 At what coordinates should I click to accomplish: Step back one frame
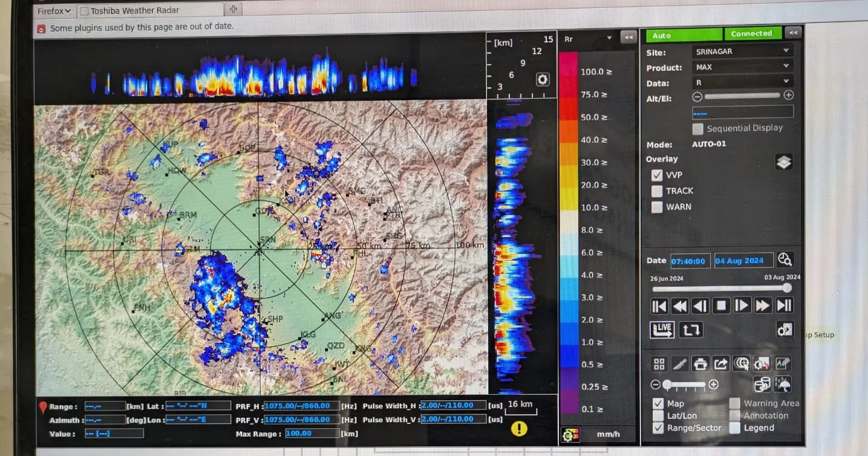pos(700,306)
